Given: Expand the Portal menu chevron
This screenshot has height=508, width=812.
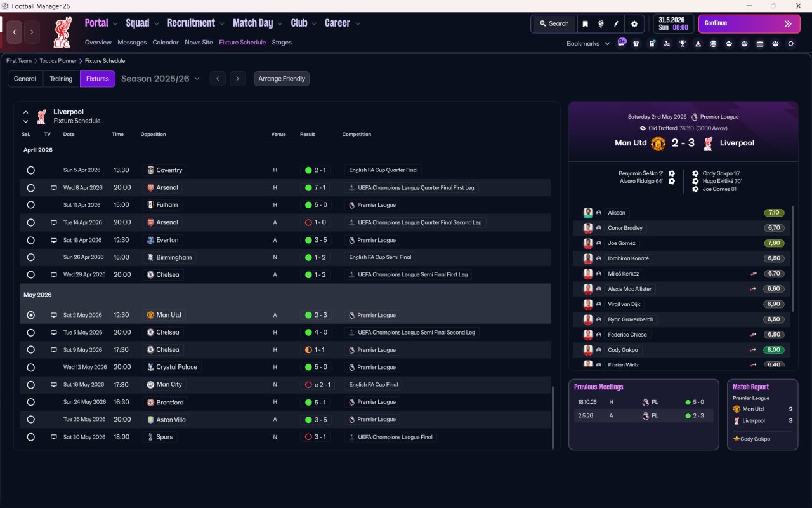Looking at the screenshot, I should 115,24.
